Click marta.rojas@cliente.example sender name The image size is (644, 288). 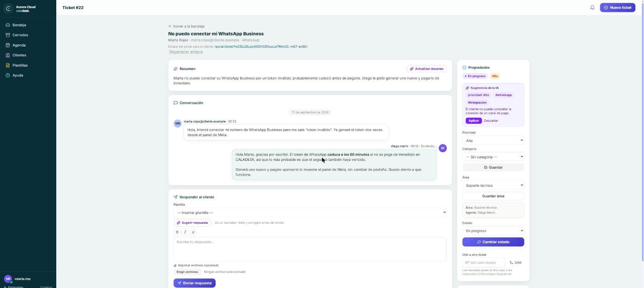coord(205,121)
